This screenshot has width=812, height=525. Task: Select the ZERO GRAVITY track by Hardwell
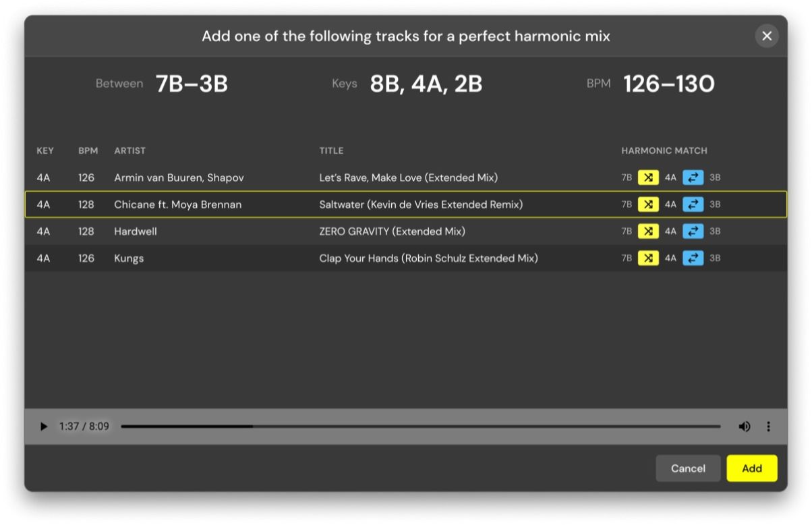[391, 231]
